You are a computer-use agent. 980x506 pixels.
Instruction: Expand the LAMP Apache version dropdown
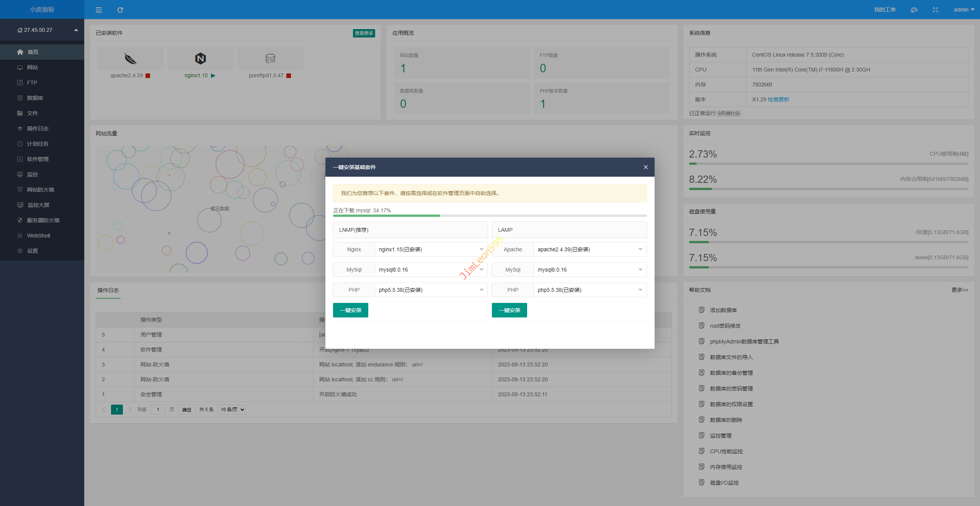click(590, 249)
